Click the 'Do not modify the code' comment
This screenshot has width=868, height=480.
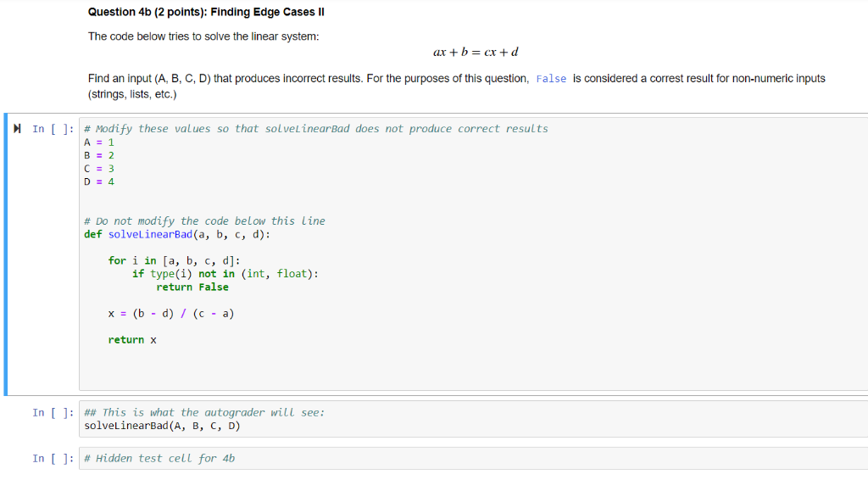[x=204, y=220]
